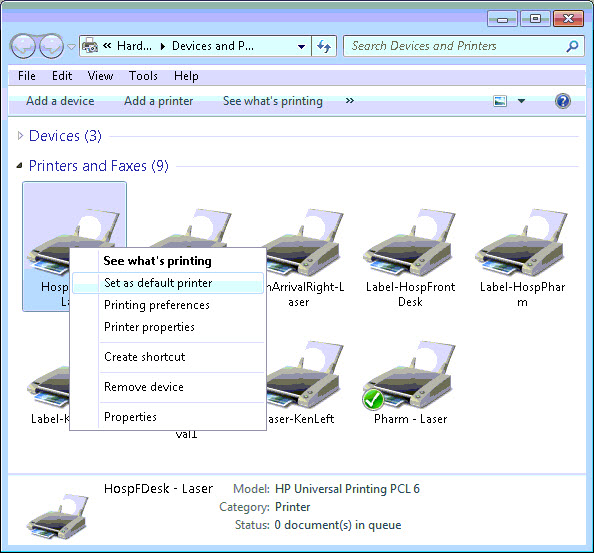The width and height of the screenshot is (594, 553).
Task: Open the File menu
Action: (x=27, y=76)
